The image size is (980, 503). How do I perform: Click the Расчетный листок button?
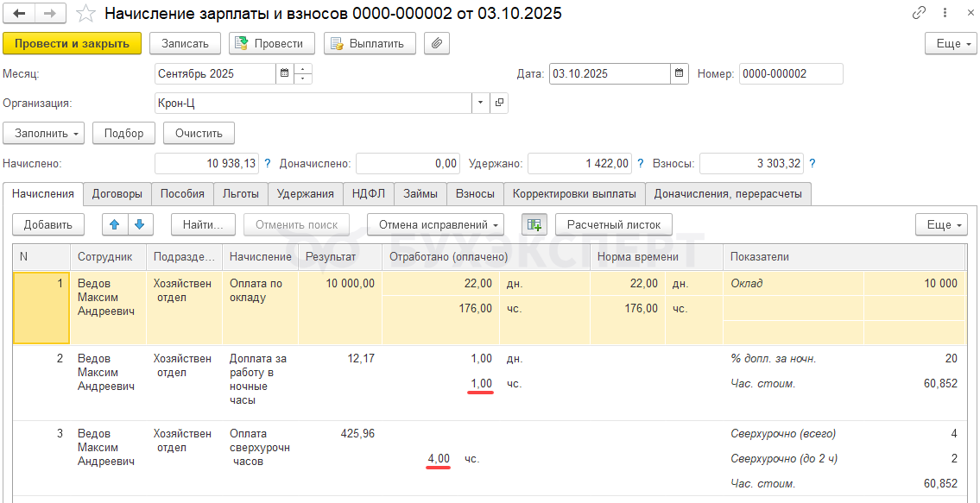pos(613,224)
